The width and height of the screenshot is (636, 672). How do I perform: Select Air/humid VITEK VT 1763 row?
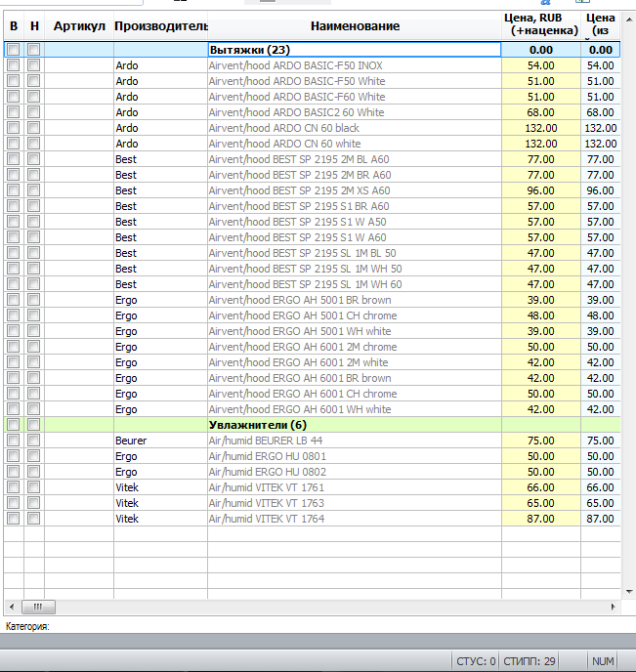point(312,503)
